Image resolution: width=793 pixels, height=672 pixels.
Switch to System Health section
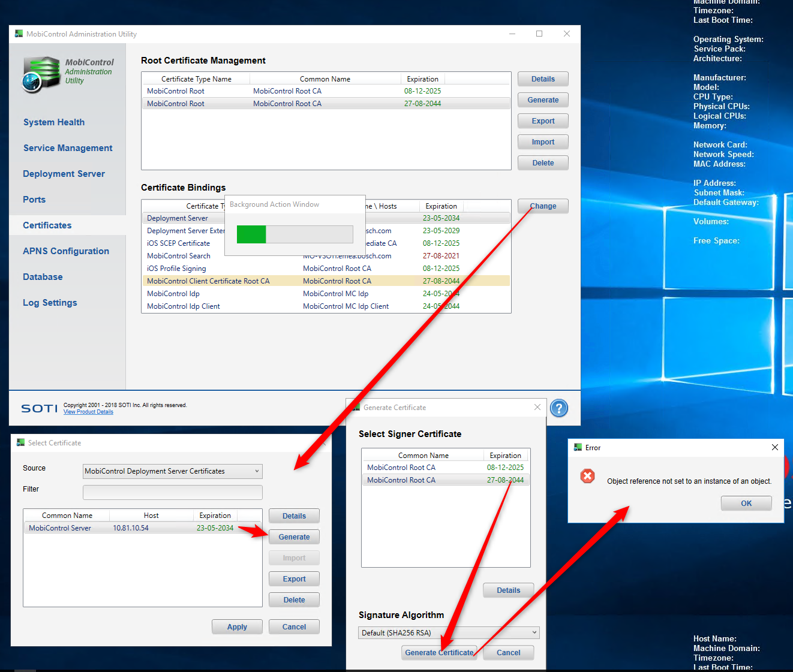54,122
